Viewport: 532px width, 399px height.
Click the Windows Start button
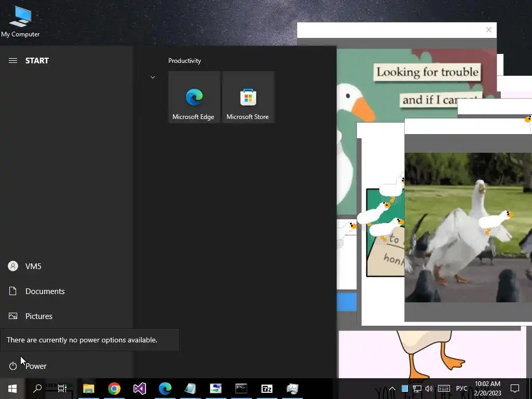coord(12,389)
